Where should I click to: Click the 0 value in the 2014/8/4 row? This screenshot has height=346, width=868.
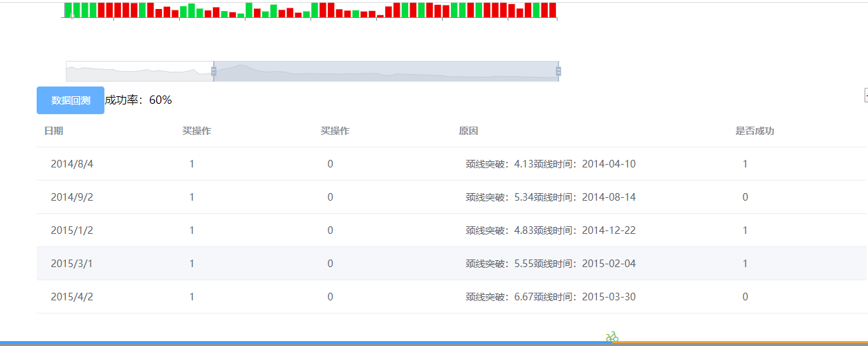pos(330,164)
